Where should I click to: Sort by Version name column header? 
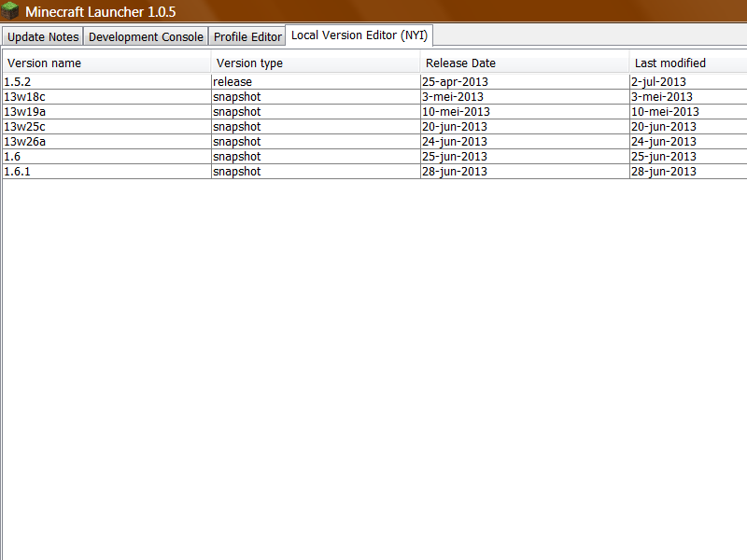pos(106,63)
